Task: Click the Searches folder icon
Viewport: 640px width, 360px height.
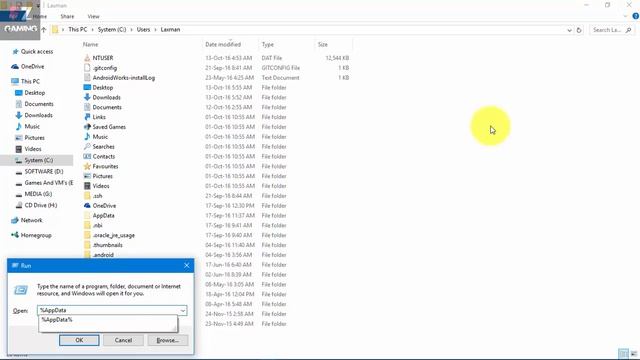Action: tap(87, 147)
